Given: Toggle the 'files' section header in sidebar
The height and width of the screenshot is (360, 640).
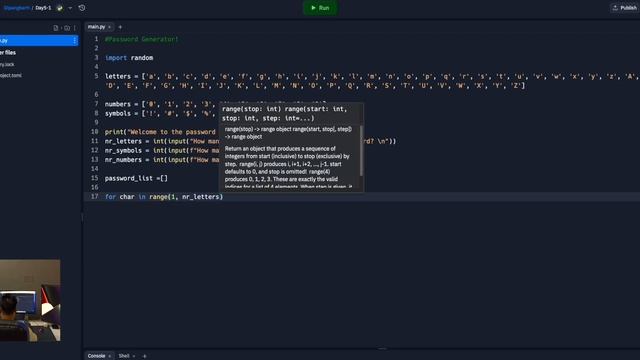Looking at the screenshot, I should point(8,52).
